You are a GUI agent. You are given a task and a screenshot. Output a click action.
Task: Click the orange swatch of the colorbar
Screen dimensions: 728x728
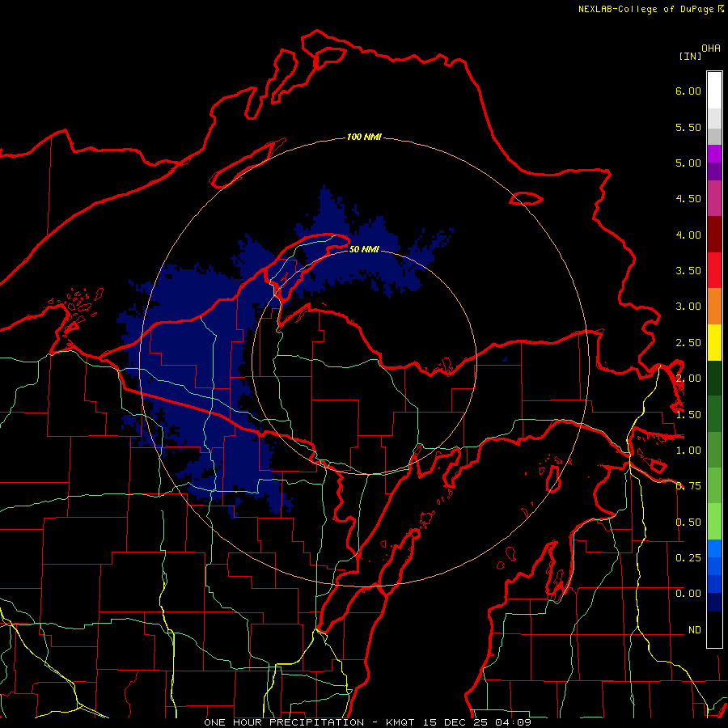[x=714, y=306]
